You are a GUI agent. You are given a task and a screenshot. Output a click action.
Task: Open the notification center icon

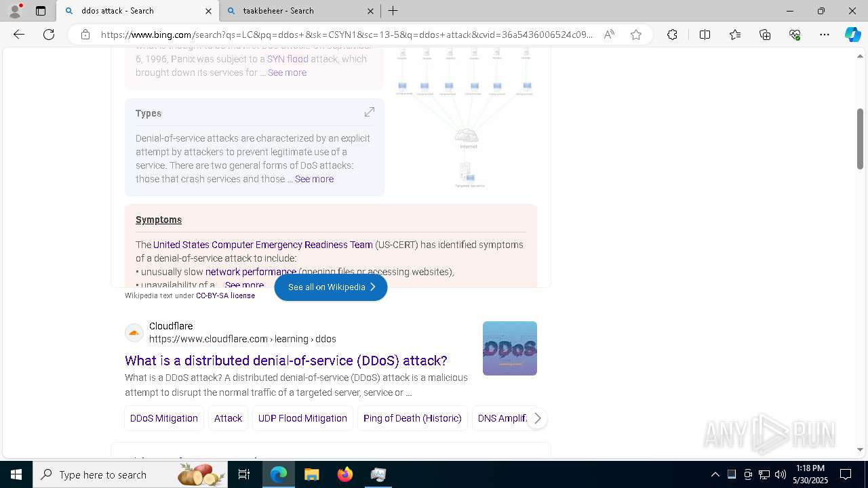pos(846,474)
